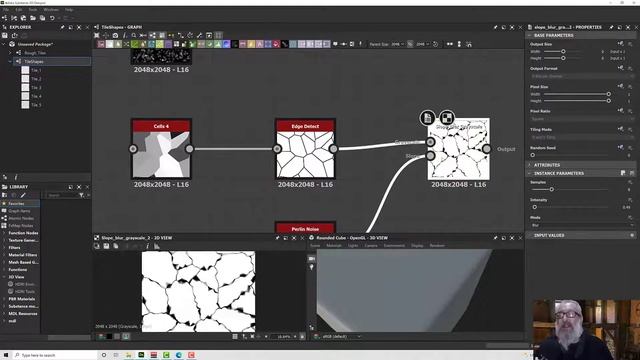Click the camera snapshot icon in graph toolbar
Image resolution: width=640 pixels, height=360 pixels.
point(116,36)
